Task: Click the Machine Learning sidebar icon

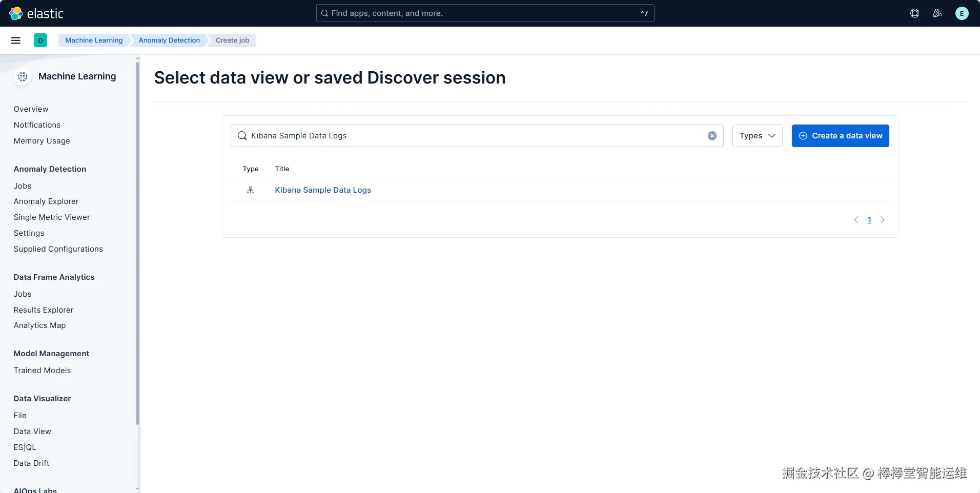Action: pos(23,76)
